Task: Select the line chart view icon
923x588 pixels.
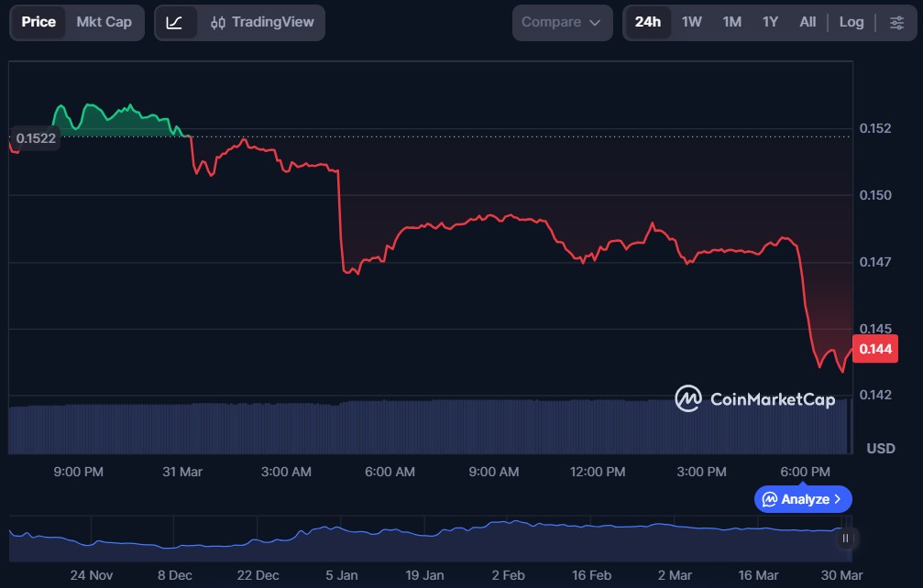Action: [x=175, y=22]
